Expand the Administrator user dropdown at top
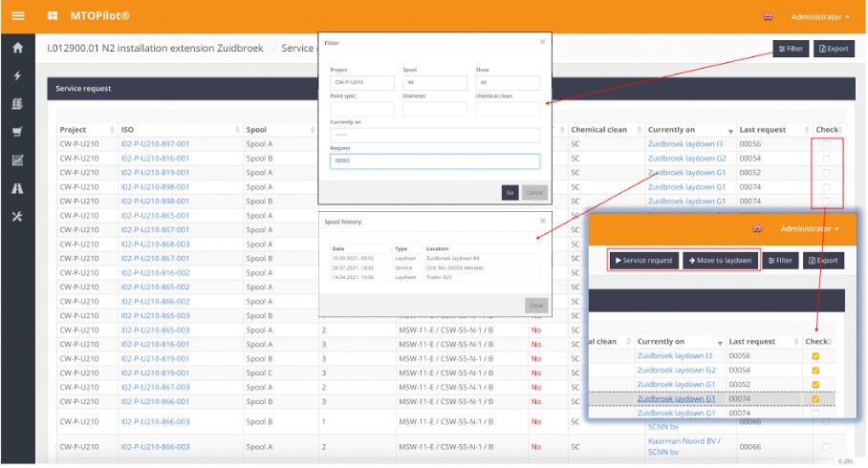 tap(819, 17)
